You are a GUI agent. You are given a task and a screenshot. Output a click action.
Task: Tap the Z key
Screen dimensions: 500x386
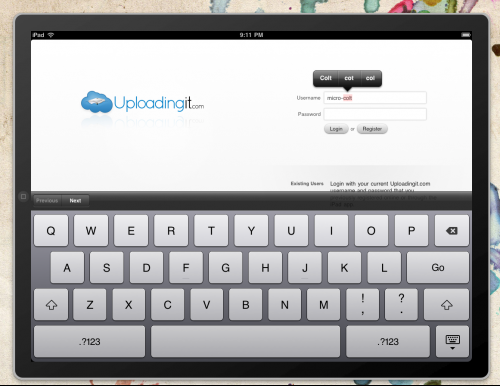click(90, 305)
